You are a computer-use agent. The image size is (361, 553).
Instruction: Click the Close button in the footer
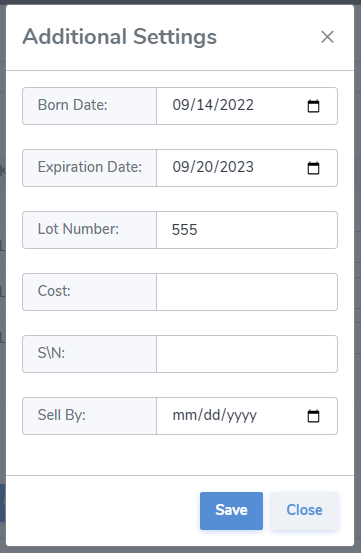[304, 511]
